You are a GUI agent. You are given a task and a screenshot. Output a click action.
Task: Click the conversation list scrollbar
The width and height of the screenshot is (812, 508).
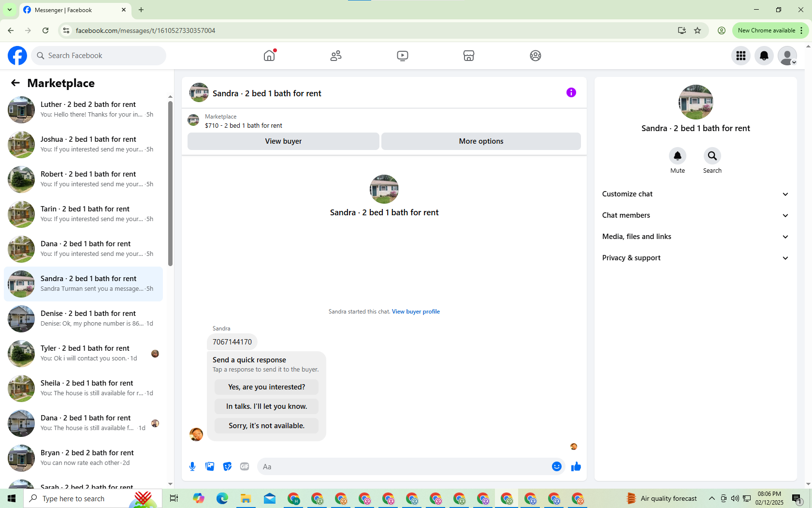pos(170,184)
